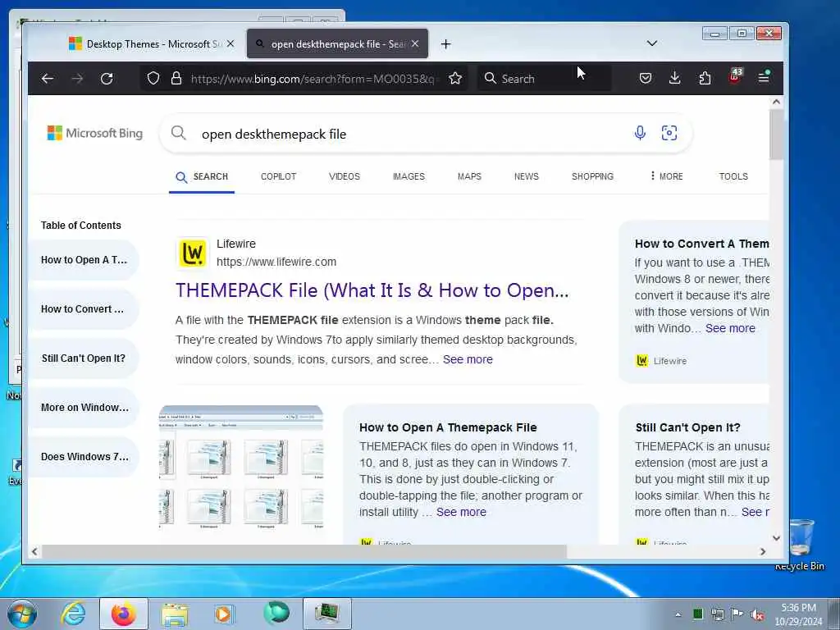This screenshot has width=840, height=630.
Task: Close the Desktop Themes tab
Action: (231, 44)
